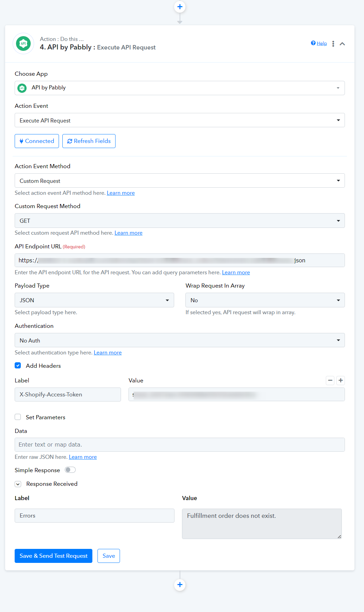The width and height of the screenshot is (364, 612).
Task: Click the 'Action : Do this ...' header text
Action: click(x=62, y=39)
